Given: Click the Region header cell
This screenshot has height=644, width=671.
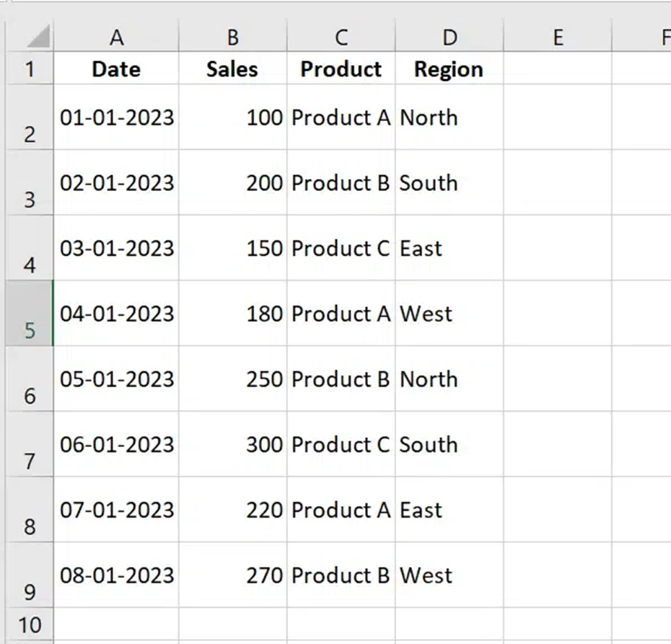Looking at the screenshot, I should click(449, 68).
